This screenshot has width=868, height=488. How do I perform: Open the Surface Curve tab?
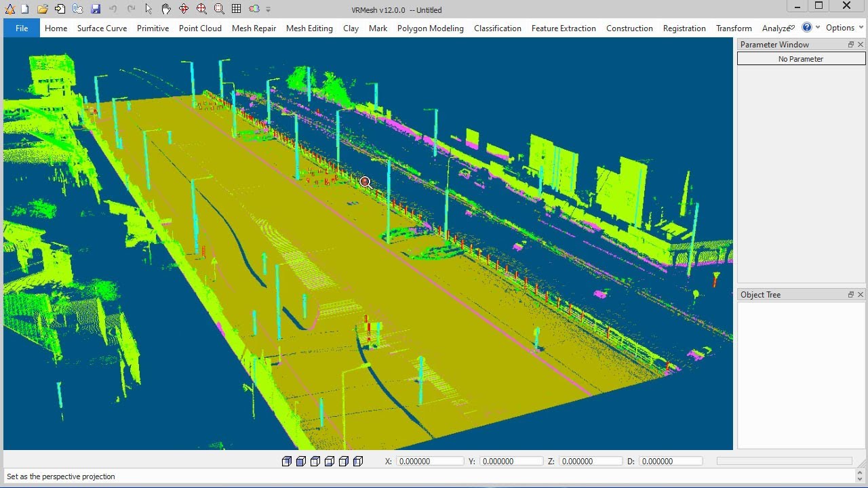tap(102, 28)
